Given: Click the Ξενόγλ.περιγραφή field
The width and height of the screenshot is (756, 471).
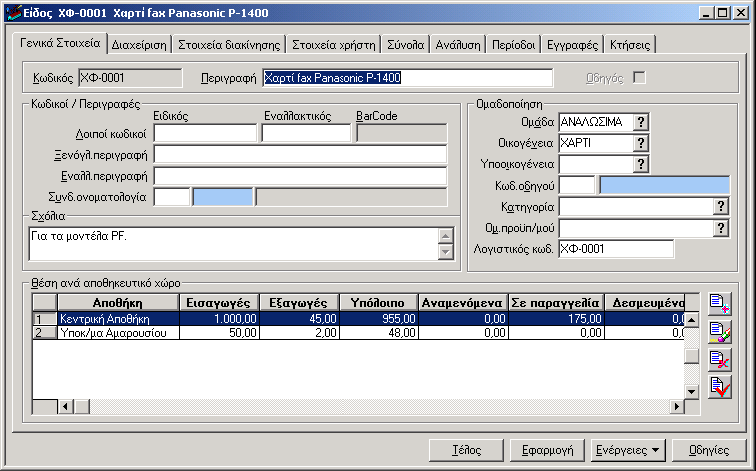Looking at the screenshot, I should 300,155.
